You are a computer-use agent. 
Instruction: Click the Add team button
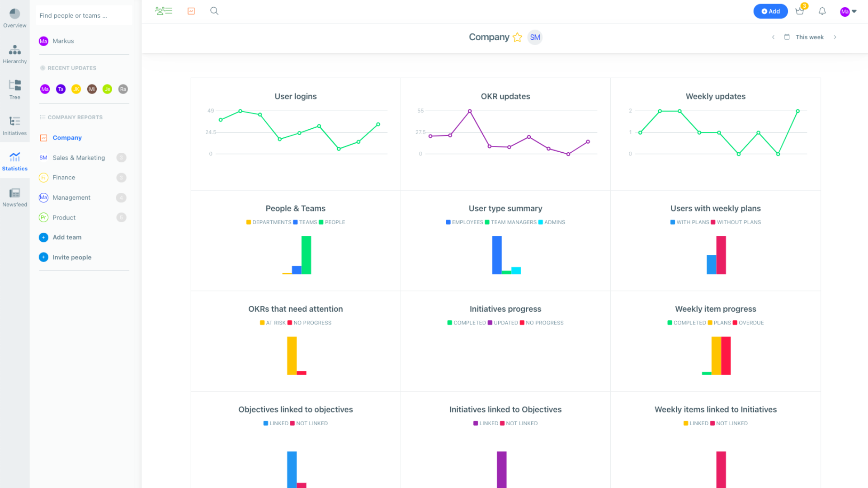(x=67, y=237)
